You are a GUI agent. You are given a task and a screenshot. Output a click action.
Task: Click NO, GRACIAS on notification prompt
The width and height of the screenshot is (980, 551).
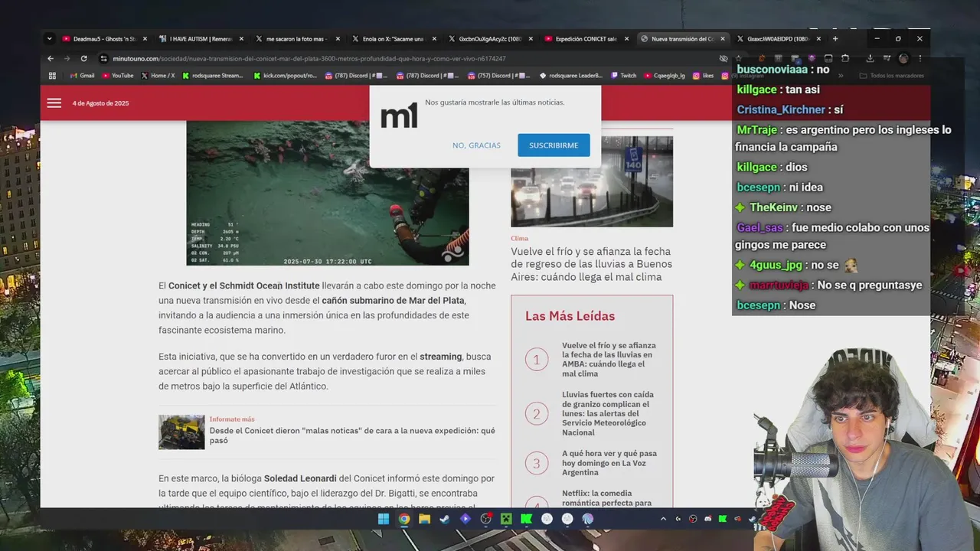click(x=476, y=145)
